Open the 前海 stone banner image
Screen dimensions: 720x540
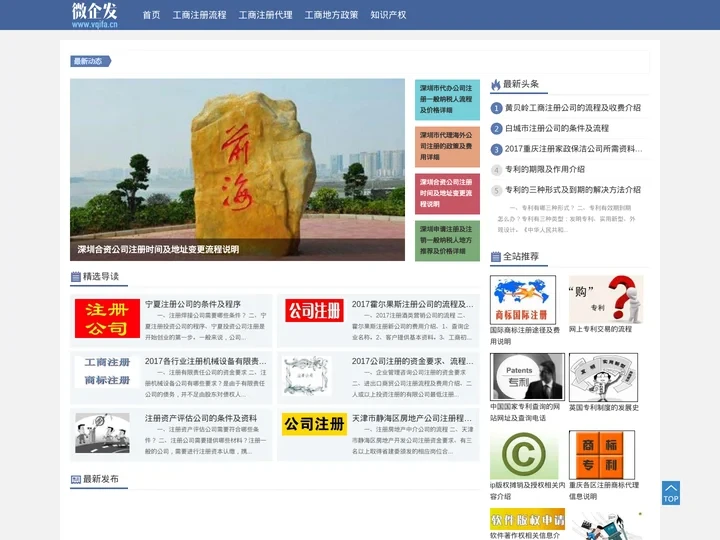click(x=237, y=169)
